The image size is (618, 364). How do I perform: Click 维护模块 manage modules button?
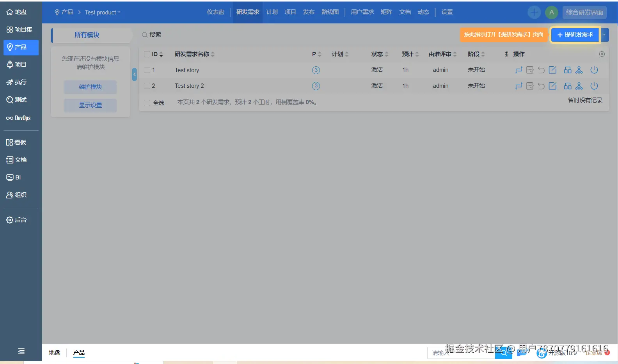[x=91, y=87]
